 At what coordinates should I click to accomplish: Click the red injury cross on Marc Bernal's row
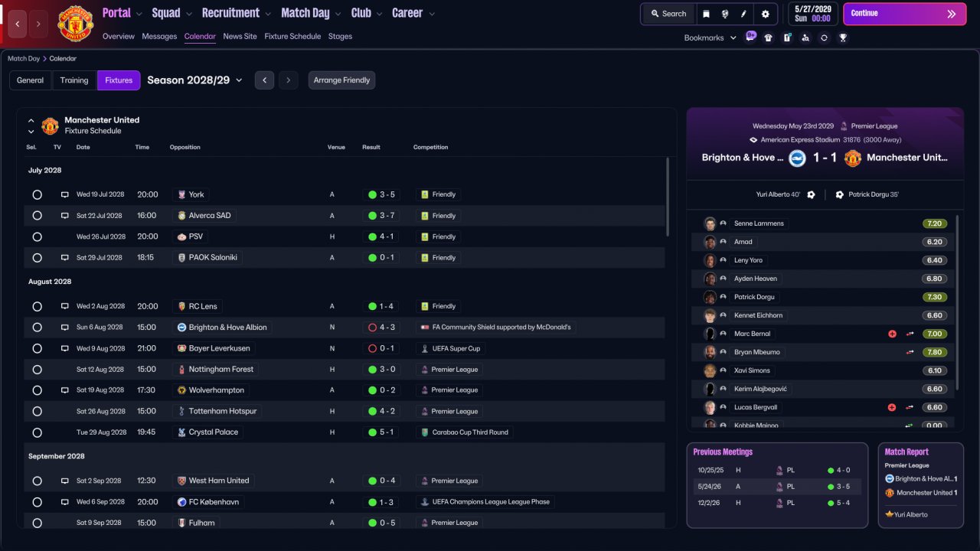(892, 334)
